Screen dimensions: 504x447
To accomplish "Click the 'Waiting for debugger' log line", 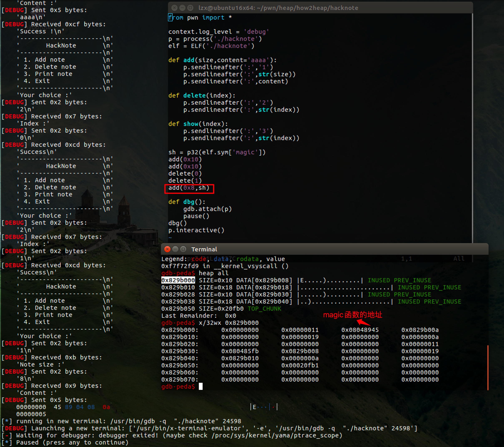I will coord(172,435).
